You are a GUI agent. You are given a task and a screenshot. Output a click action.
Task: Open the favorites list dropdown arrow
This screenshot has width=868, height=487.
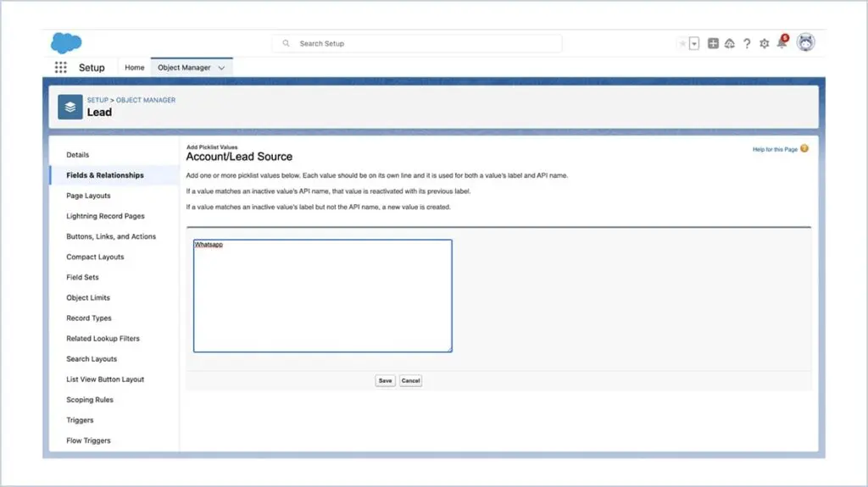click(694, 43)
